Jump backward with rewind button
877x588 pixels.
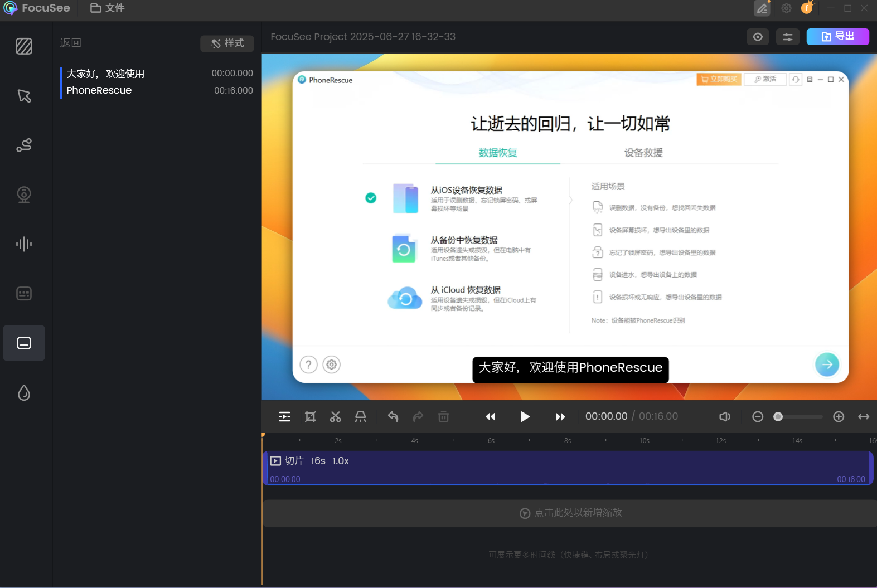coord(490,416)
